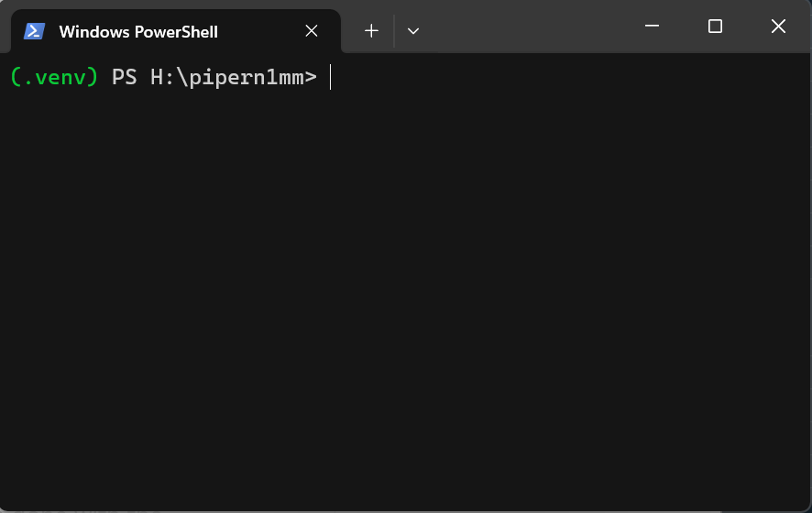Click the PS prompt label

[x=124, y=78]
